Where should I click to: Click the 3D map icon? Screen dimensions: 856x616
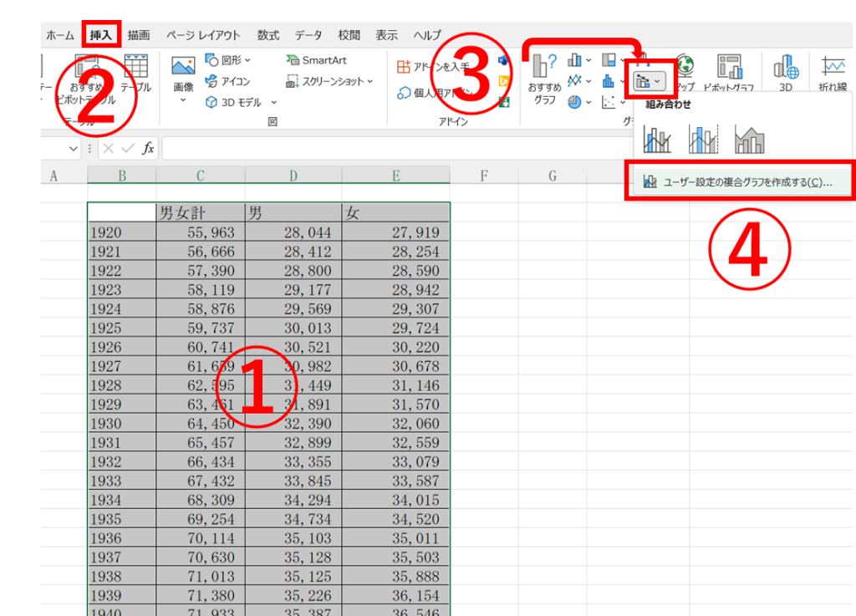(x=785, y=74)
